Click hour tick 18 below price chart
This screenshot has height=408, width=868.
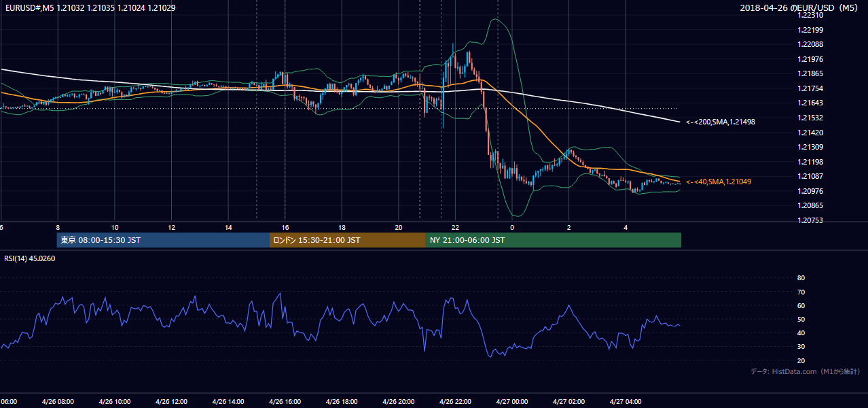tap(342, 228)
